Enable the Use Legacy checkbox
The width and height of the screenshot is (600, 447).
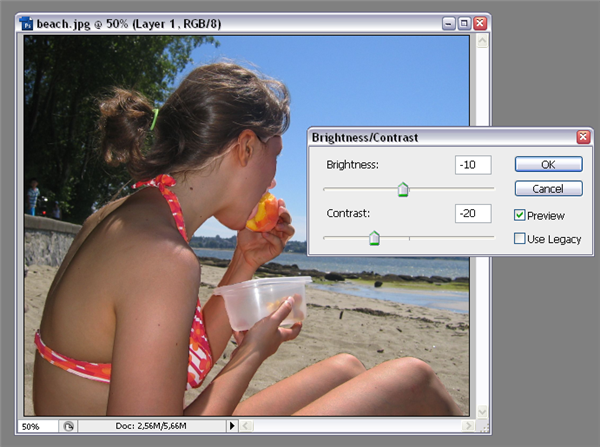[x=519, y=238]
